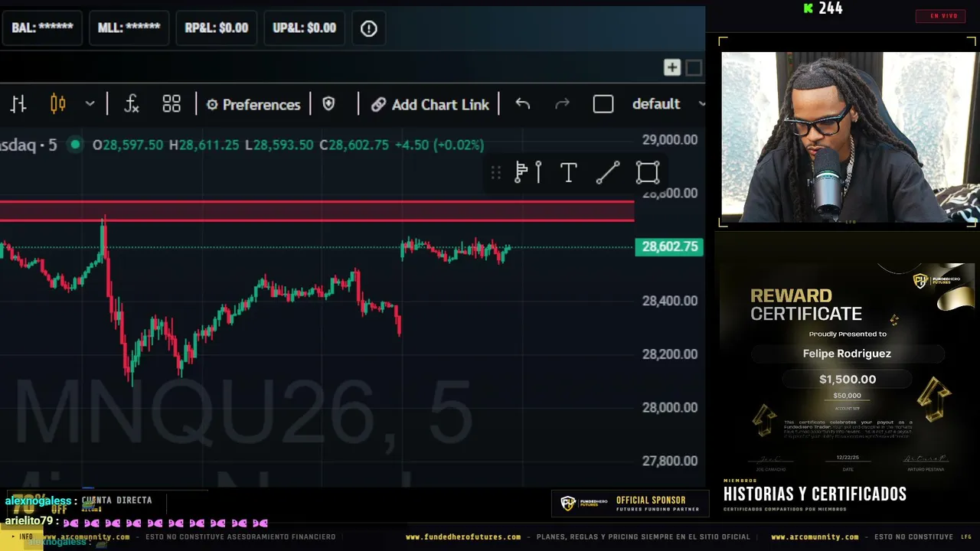Viewport: 980px width, 551px height.
Task: Select the rectangle drawing tool
Action: (x=648, y=173)
